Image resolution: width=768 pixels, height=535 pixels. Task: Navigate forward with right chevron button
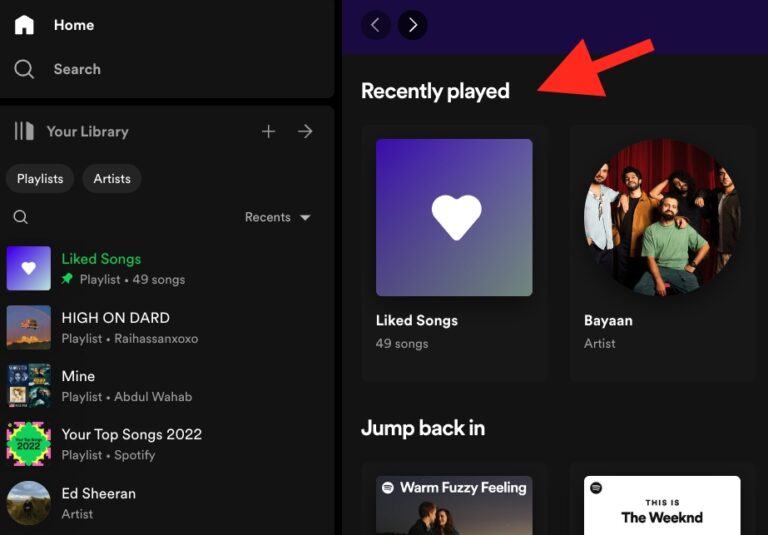point(412,25)
